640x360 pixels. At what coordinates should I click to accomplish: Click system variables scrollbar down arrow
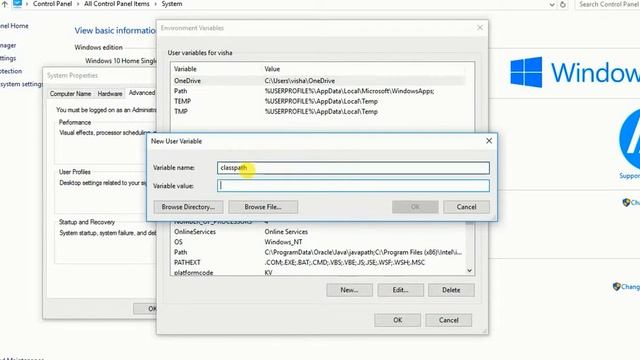point(469,271)
